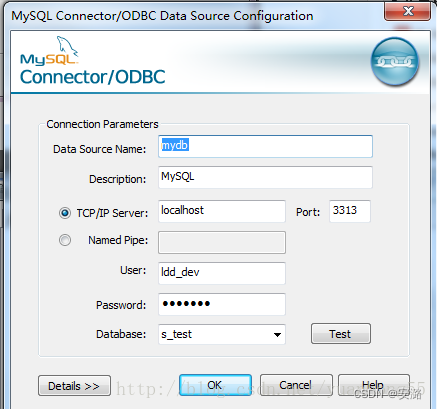Click the User label
Image resolution: width=437 pixels, height=409 pixels.
point(133,270)
